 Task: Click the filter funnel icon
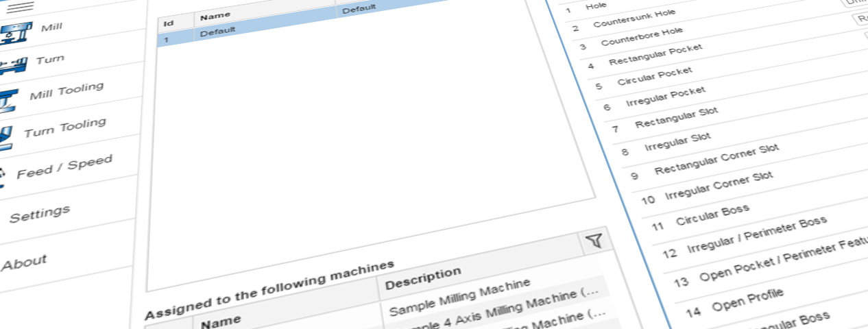pyautogui.click(x=594, y=241)
